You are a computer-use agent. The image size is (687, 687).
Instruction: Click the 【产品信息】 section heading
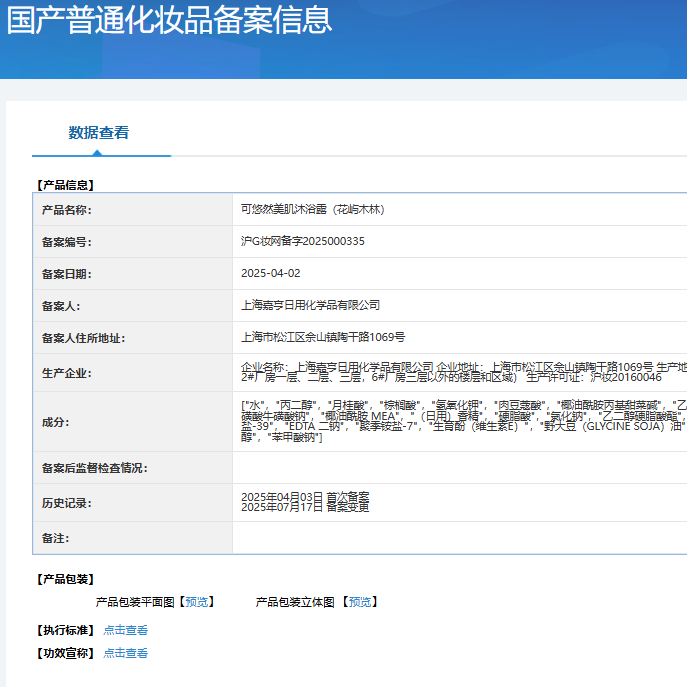point(65,185)
